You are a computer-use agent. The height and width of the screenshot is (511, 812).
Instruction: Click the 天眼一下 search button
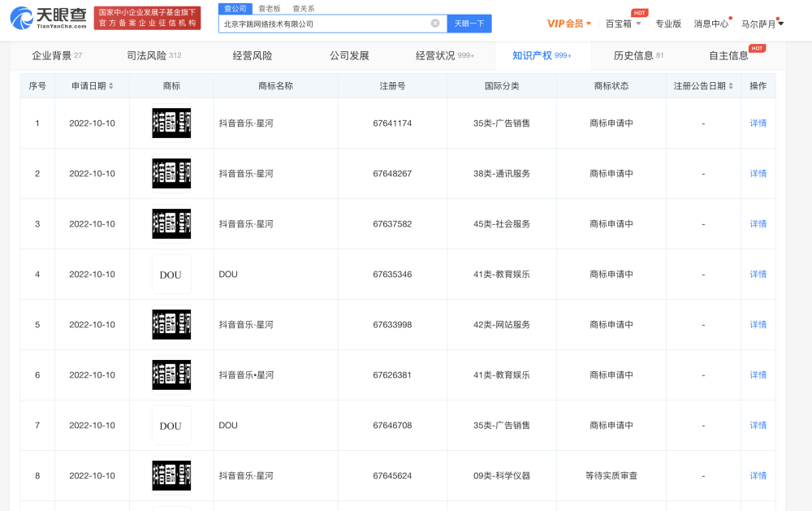pos(469,24)
